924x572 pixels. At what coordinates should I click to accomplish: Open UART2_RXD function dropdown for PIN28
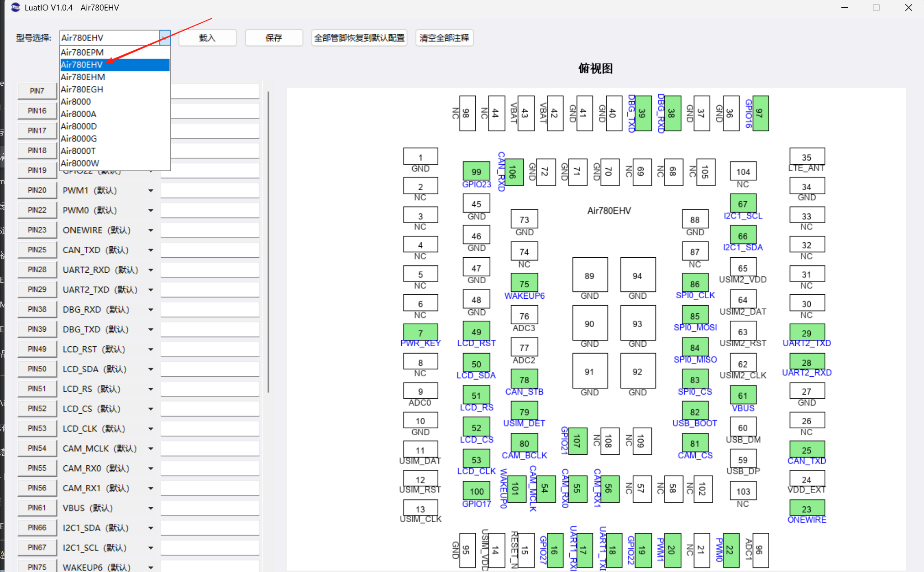(151, 270)
